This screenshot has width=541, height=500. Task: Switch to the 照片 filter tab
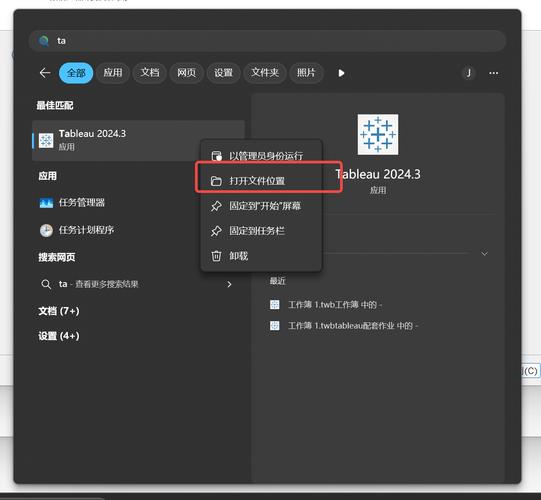pos(306,73)
